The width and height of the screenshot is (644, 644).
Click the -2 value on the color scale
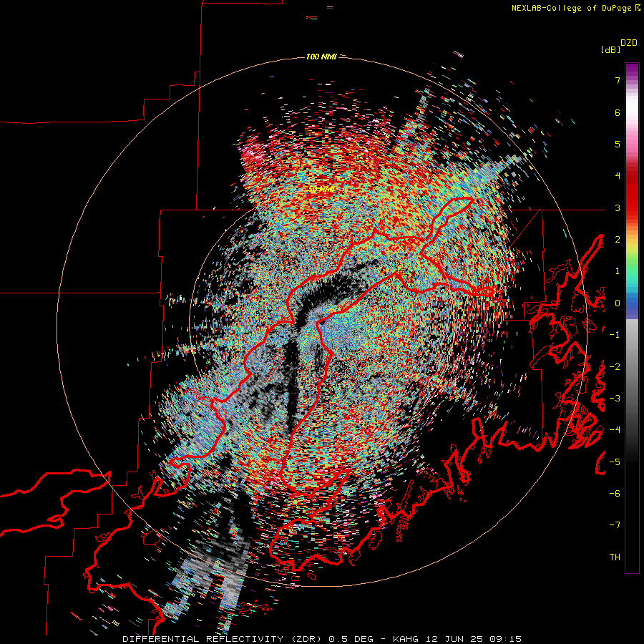click(615, 367)
